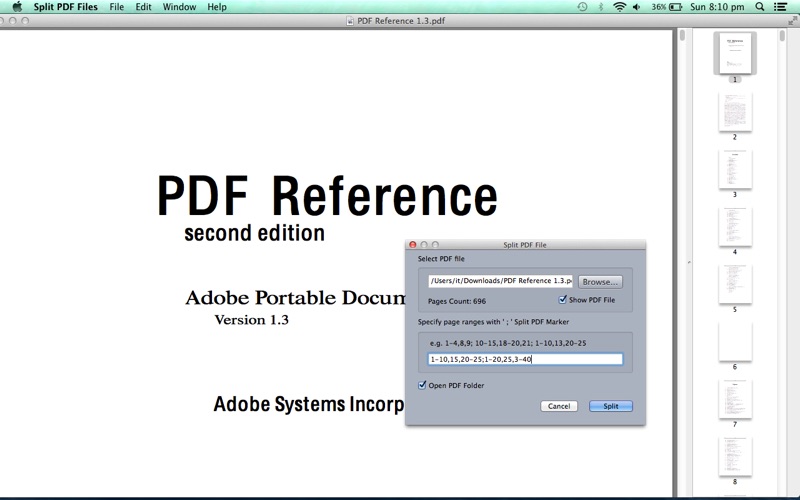Open the File menu

pyautogui.click(x=116, y=7)
